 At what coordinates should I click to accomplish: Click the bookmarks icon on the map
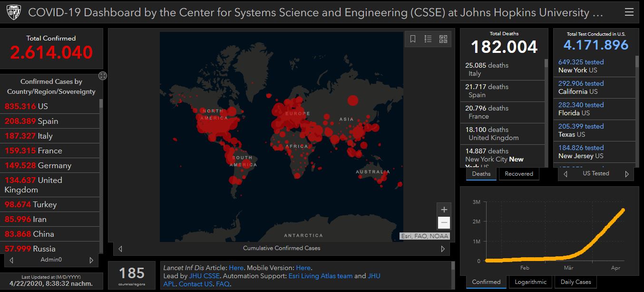click(413, 39)
